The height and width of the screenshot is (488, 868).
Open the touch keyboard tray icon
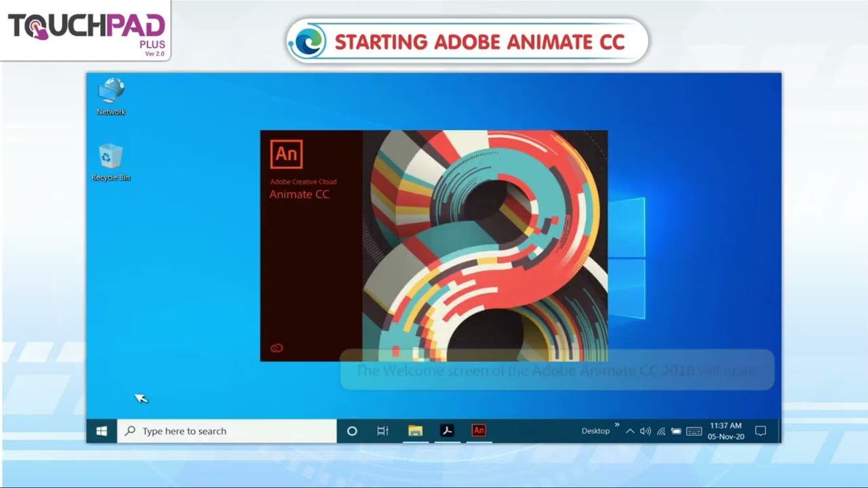tap(694, 431)
